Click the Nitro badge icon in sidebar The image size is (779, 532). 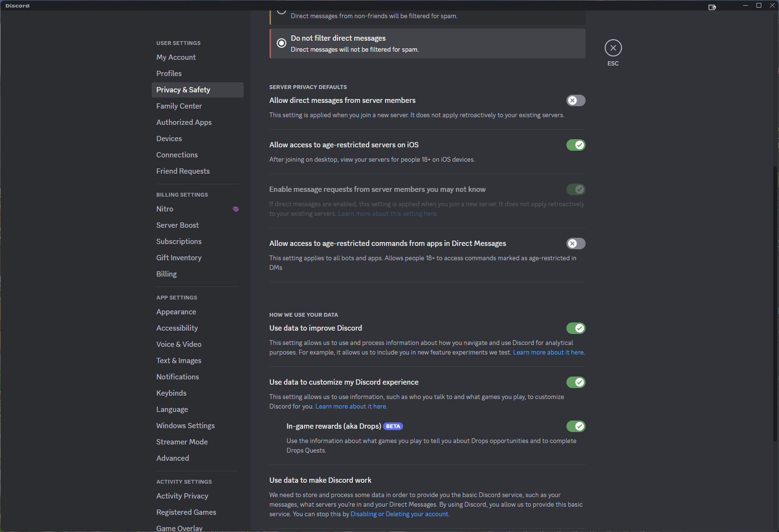pos(236,209)
